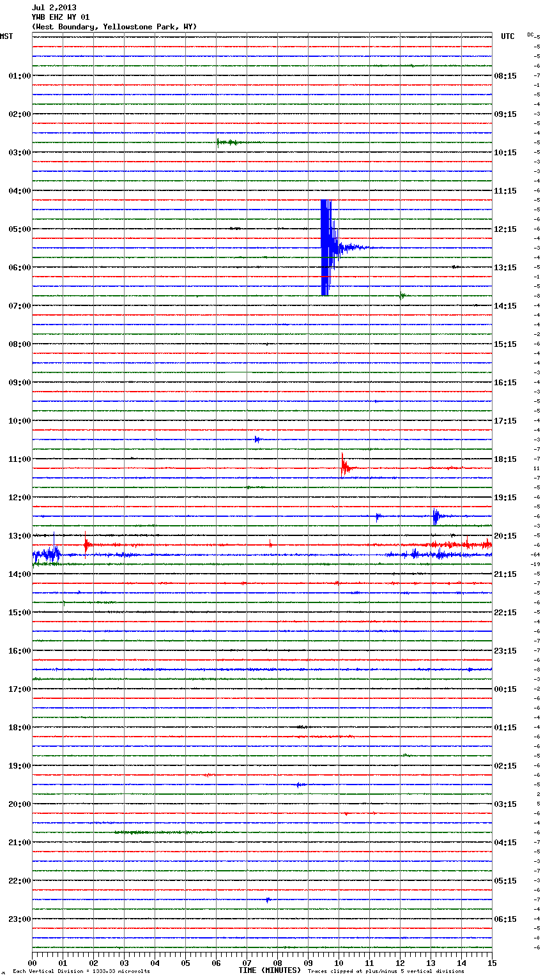The image size is (543, 980).
Task: Select the '07:00' MST time label
Action: [x=19, y=306]
